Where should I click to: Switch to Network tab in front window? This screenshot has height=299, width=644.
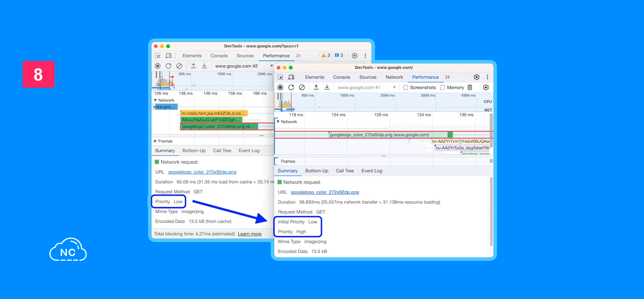(394, 77)
